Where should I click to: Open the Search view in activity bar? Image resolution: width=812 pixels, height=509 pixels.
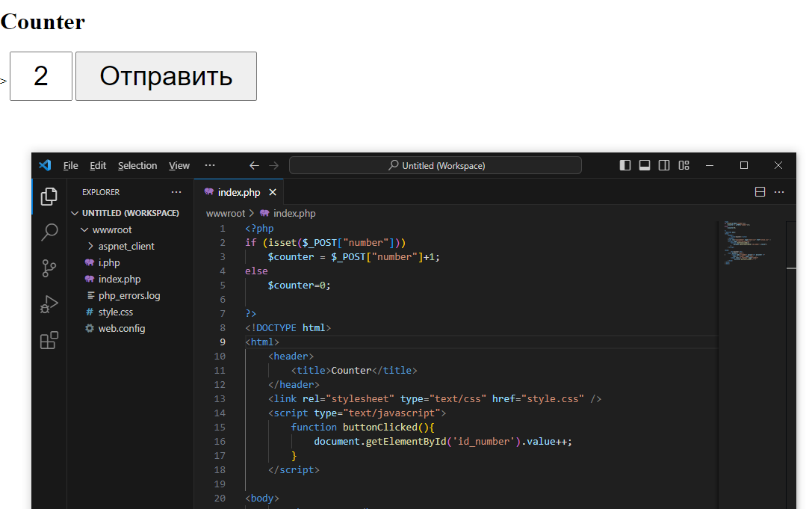point(49,232)
